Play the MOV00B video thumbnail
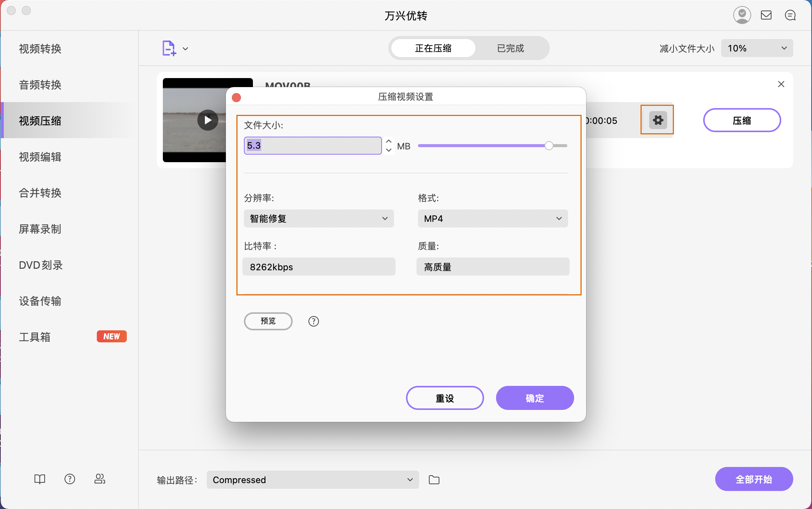812x509 pixels. pyautogui.click(x=208, y=120)
